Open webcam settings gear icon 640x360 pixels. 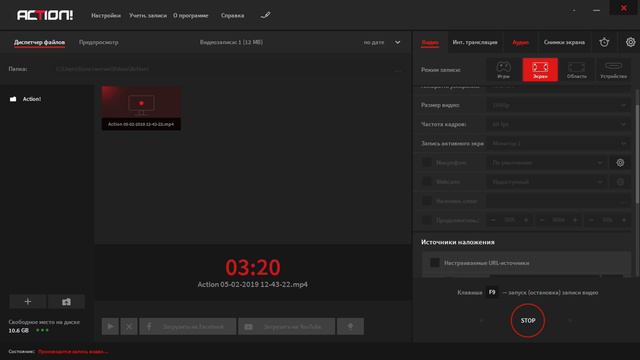tap(620, 182)
